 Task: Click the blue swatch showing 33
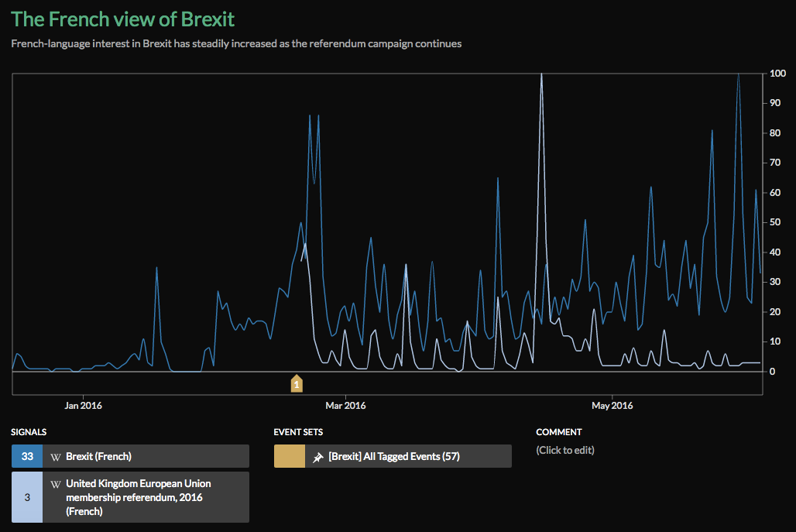(27, 457)
